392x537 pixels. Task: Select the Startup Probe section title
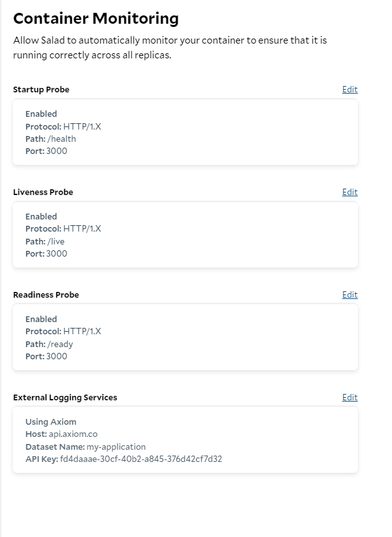coord(41,89)
